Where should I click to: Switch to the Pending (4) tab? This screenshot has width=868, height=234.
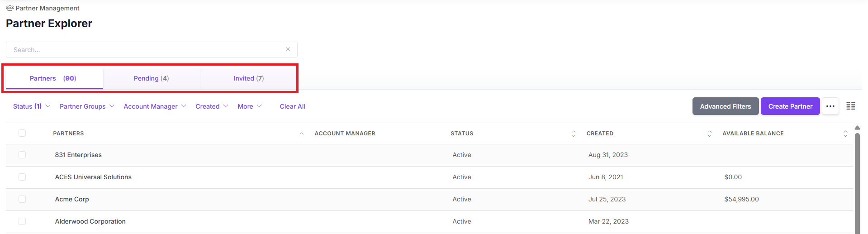[152, 78]
